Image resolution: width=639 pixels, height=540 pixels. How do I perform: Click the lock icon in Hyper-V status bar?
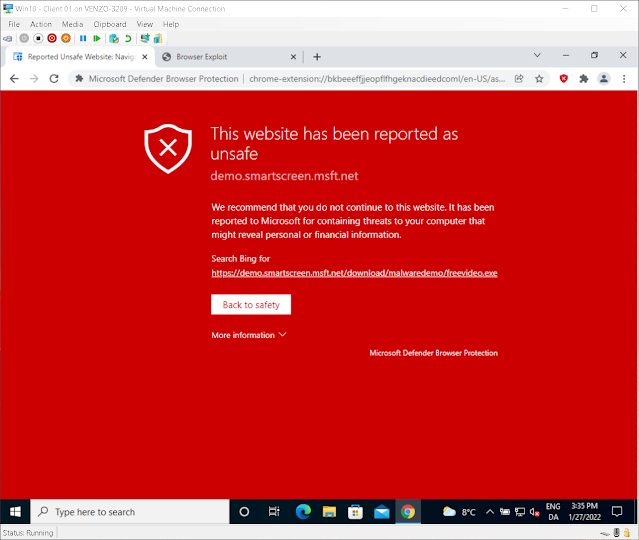point(627,532)
